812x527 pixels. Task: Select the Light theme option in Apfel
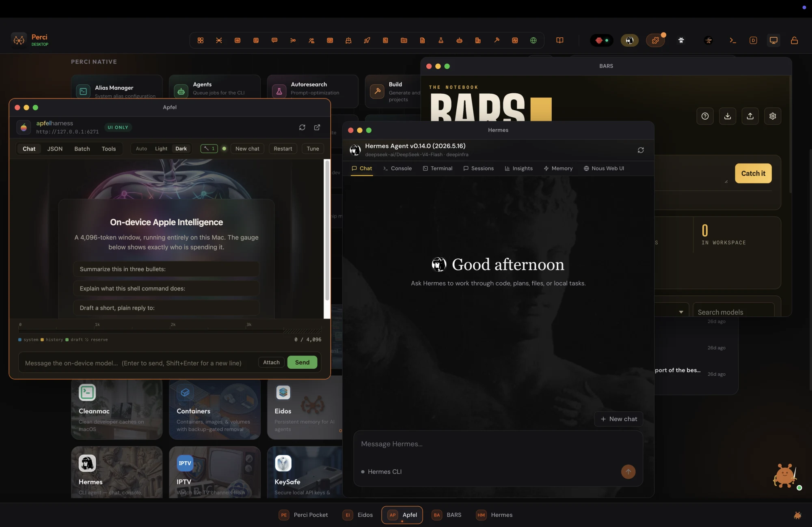pos(161,148)
